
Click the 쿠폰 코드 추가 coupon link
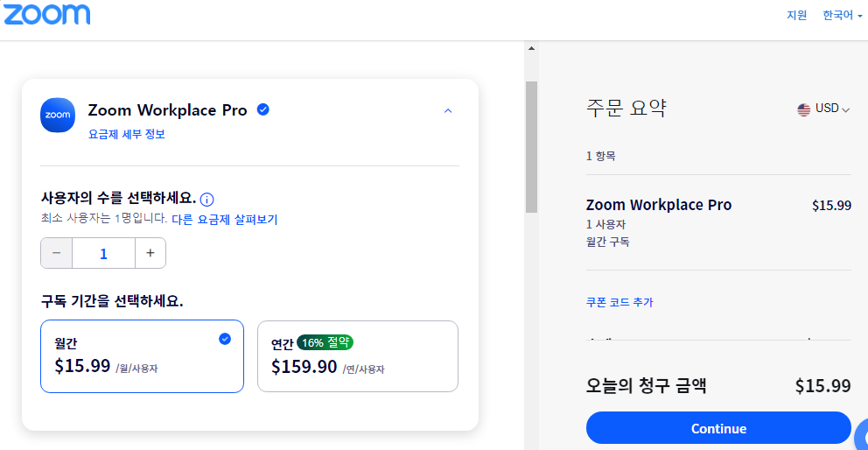(x=619, y=302)
